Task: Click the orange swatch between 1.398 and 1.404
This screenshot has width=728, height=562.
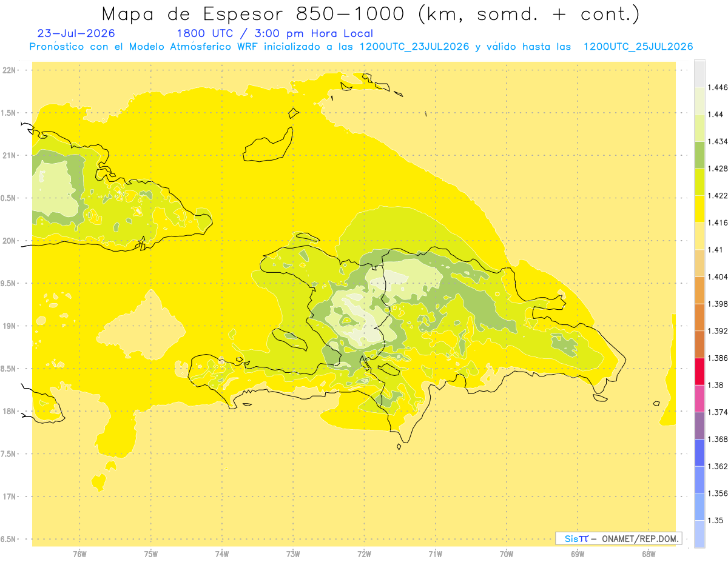Action: click(x=699, y=290)
